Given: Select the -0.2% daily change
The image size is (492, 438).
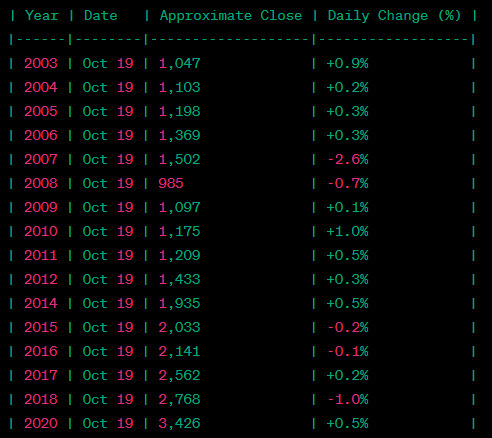Looking at the screenshot, I should coord(348,327).
